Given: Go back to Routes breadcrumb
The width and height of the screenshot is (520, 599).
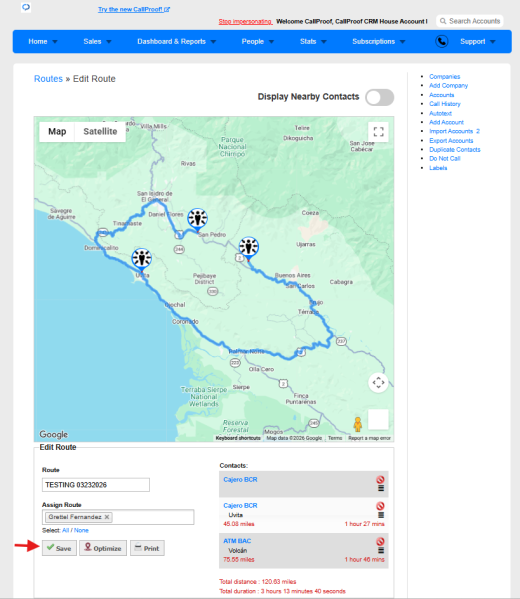Looking at the screenshot, I should 48,79.
